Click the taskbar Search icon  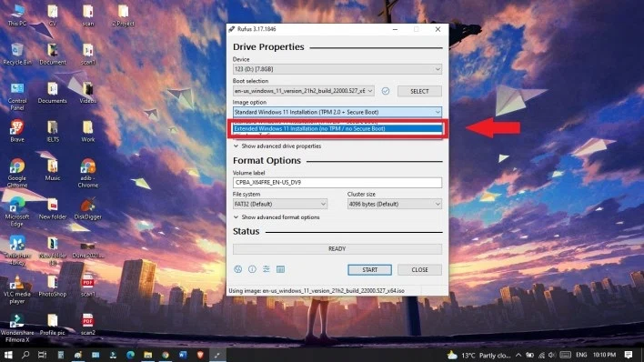[25, 355]
